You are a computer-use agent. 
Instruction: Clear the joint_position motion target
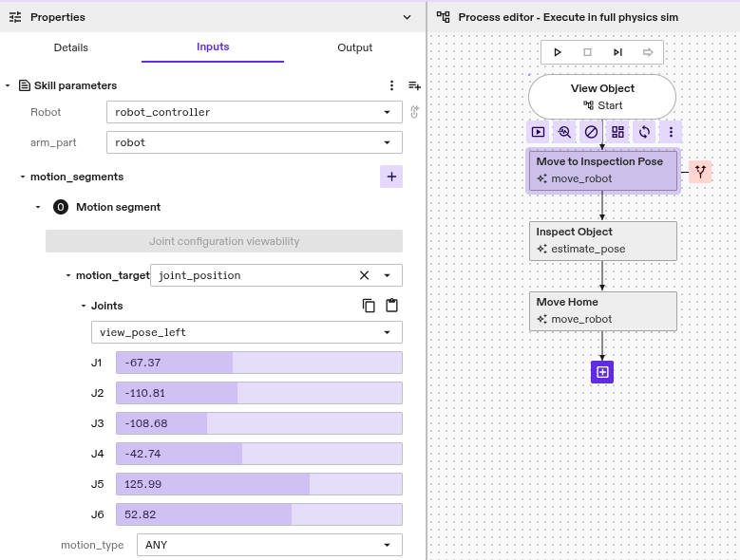click(364, 275)
